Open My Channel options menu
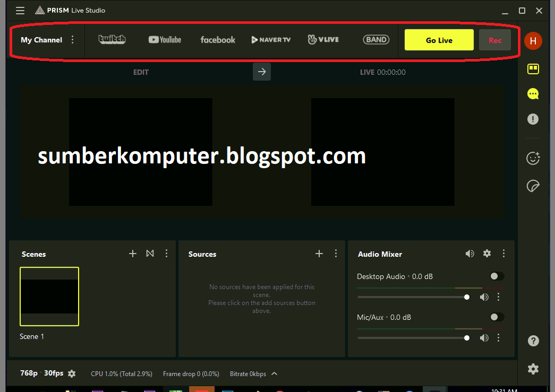 click(x=73, y=40)
